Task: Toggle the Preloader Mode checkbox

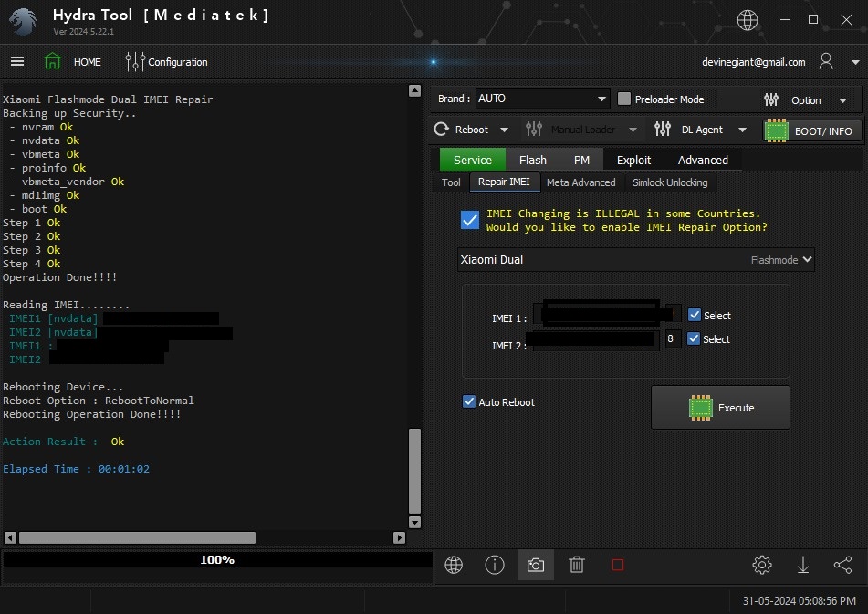Action: coord(624,99)
